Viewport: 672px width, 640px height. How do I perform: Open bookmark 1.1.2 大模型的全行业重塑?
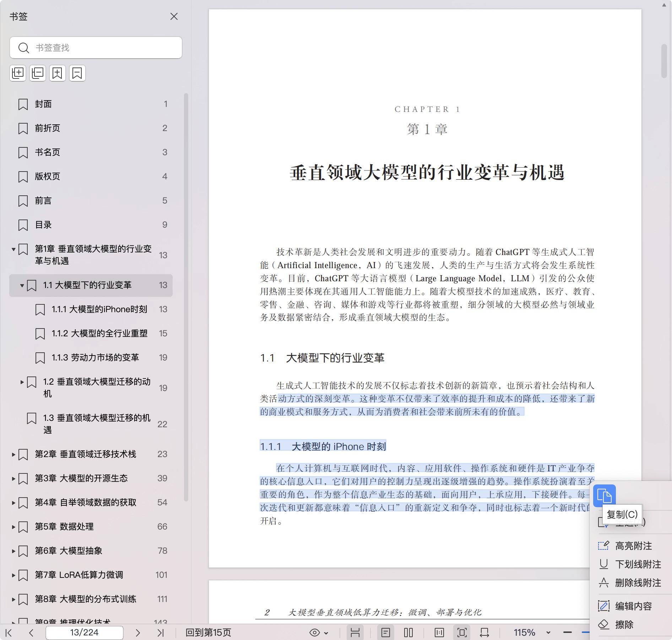click(x=99, y=333)
